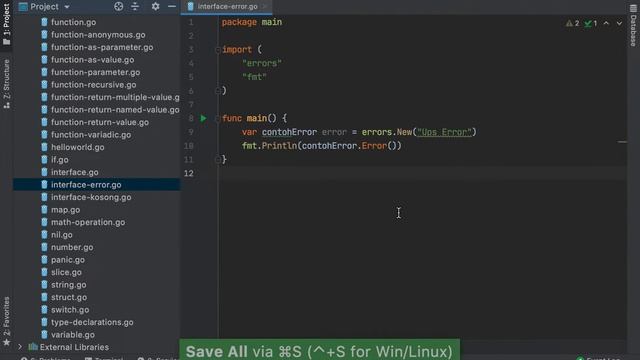
Task: Open struct.go file
Action: tap(69, 297)
